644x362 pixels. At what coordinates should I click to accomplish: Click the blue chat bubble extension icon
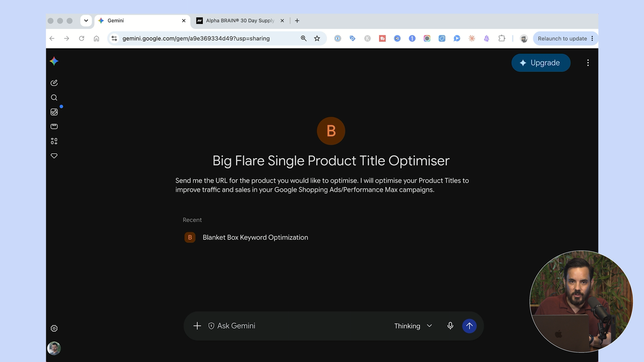point(457,38)
